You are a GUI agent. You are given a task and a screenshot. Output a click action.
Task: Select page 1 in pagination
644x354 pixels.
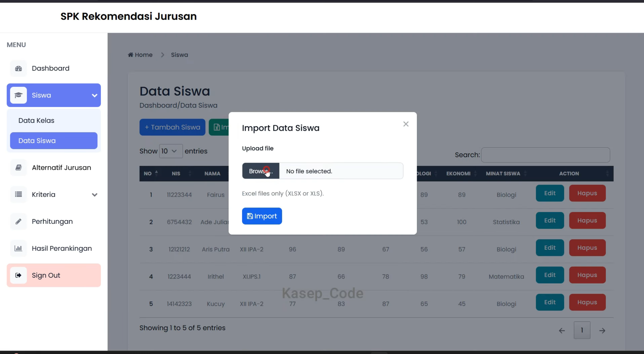coord(582,330)
